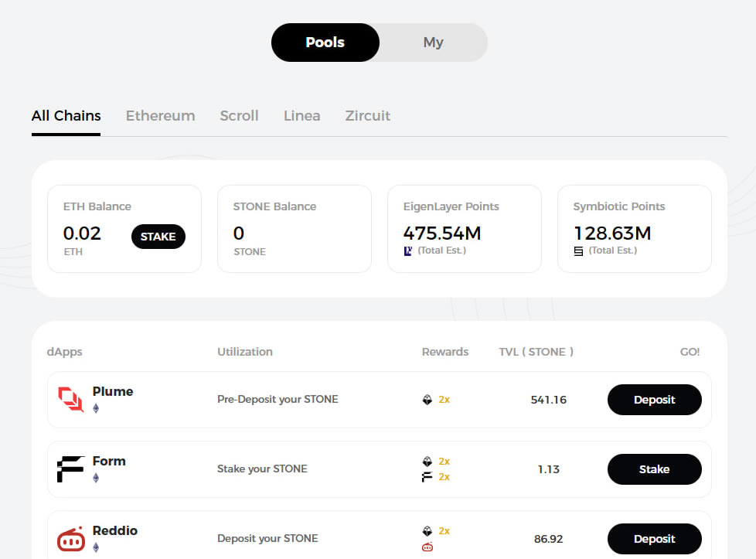Click Ethereum chain icon under Plume
This screenshot has width=756, height=559.
(x=97, y=408)
